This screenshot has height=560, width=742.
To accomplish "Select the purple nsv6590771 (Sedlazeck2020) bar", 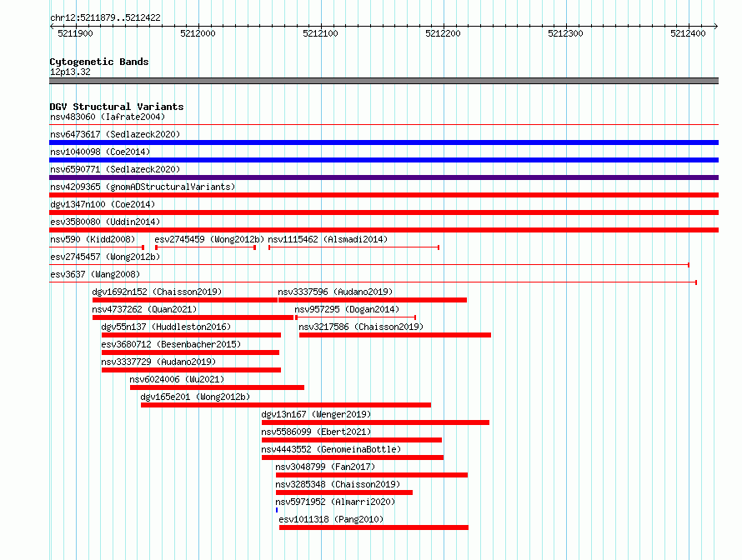I will (x=384, y=177).
